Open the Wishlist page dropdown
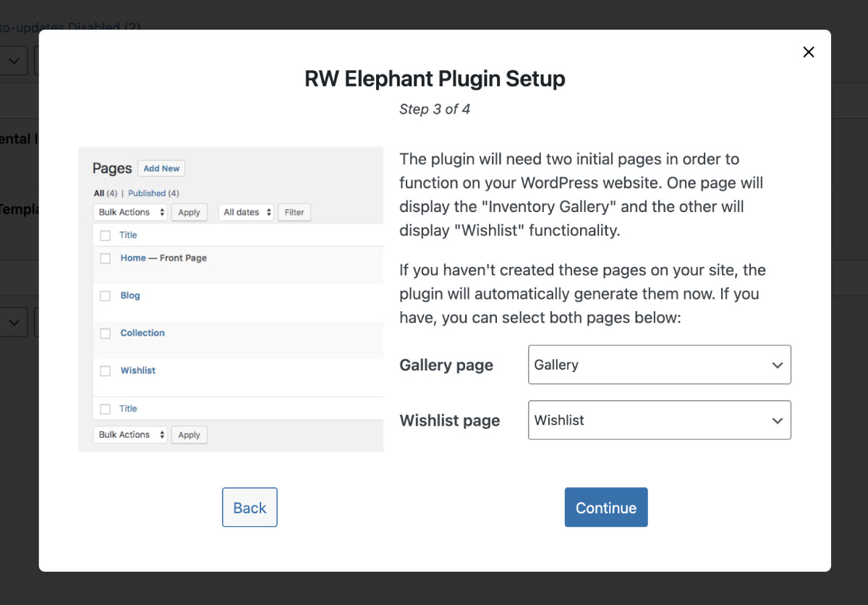 [x=660, y=420]
